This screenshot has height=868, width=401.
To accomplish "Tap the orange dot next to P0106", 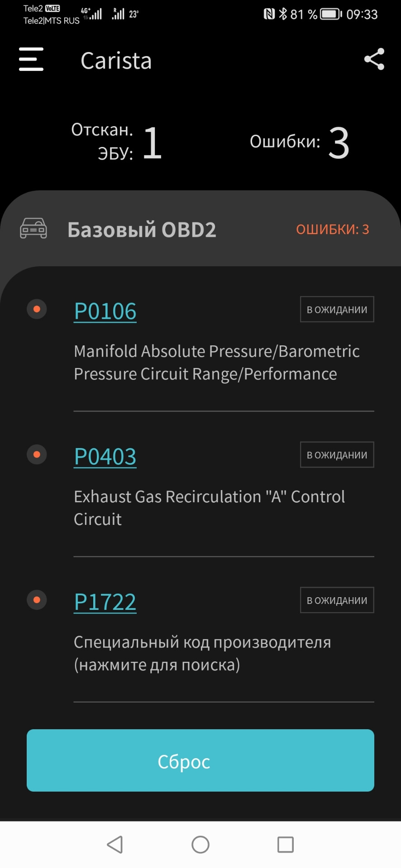I will pos(37,309).
